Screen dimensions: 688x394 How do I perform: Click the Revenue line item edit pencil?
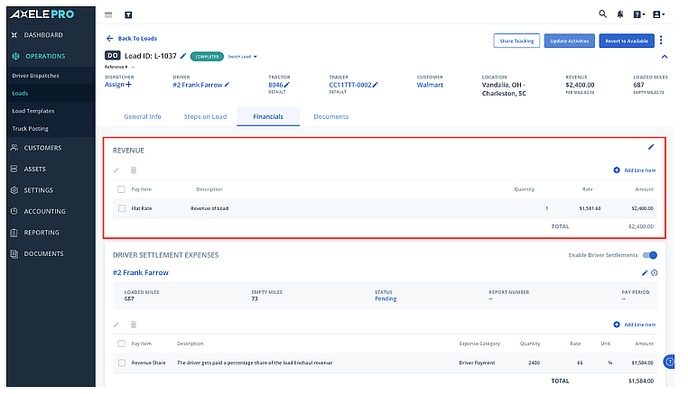(116, 170)
